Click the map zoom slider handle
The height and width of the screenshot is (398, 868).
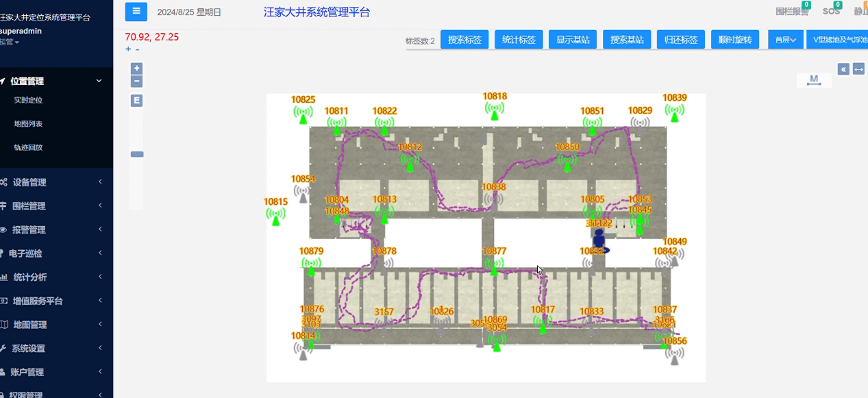137,154
